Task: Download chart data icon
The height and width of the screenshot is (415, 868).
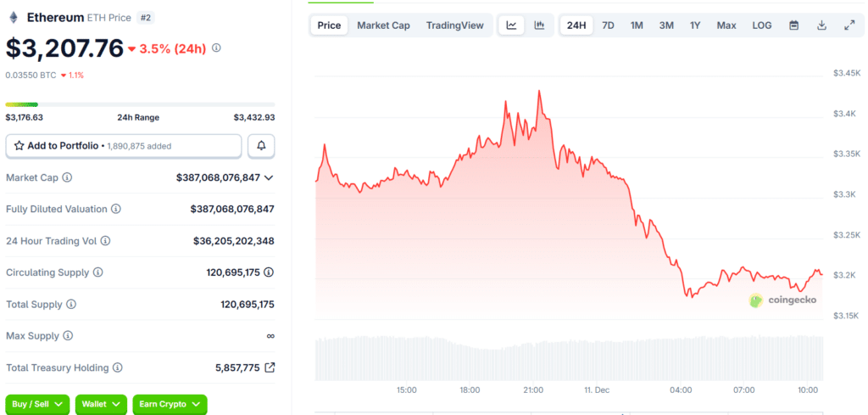Action: (821, 25)
